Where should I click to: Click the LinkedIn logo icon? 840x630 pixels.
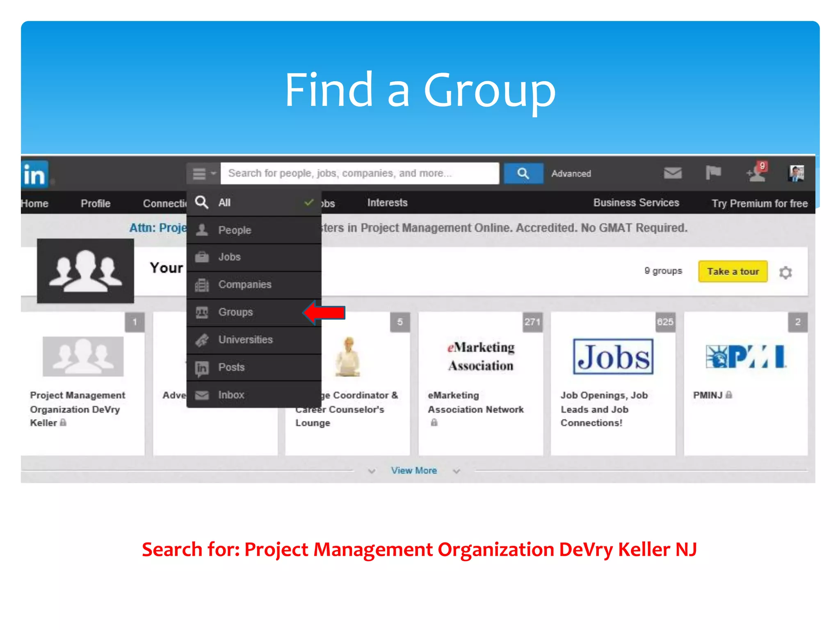35,174
